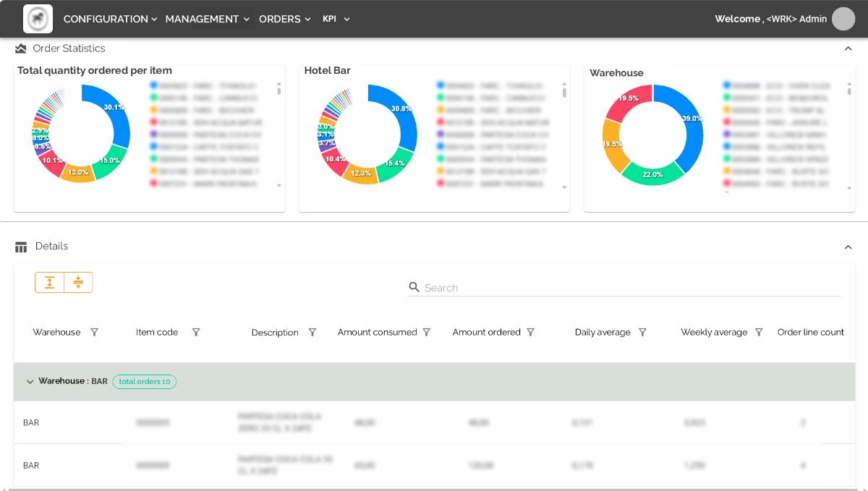Open the Warehouse column filter icon

coord(95,332)
